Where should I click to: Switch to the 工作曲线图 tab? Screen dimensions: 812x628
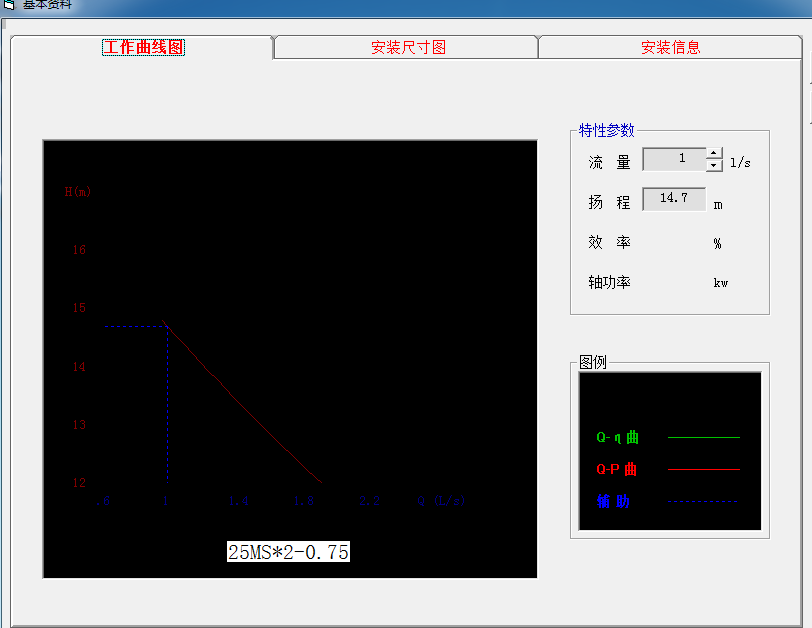coord(143,48)
